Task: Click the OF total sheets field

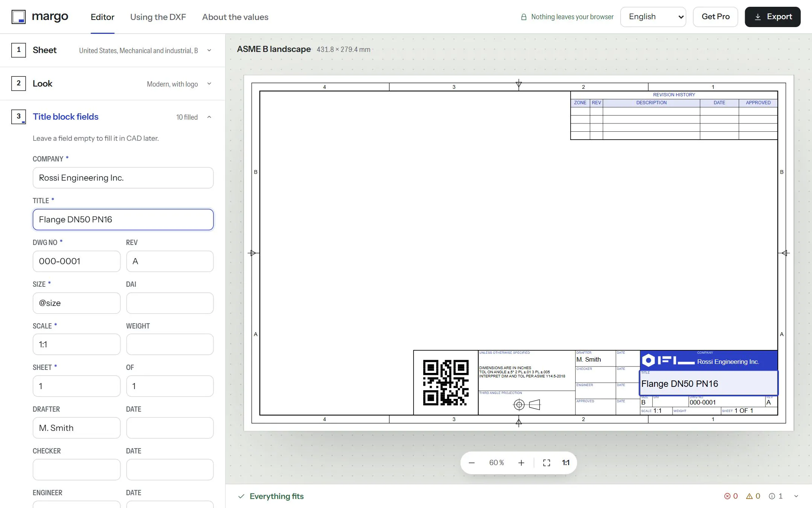Action: (x=170, y=386)
